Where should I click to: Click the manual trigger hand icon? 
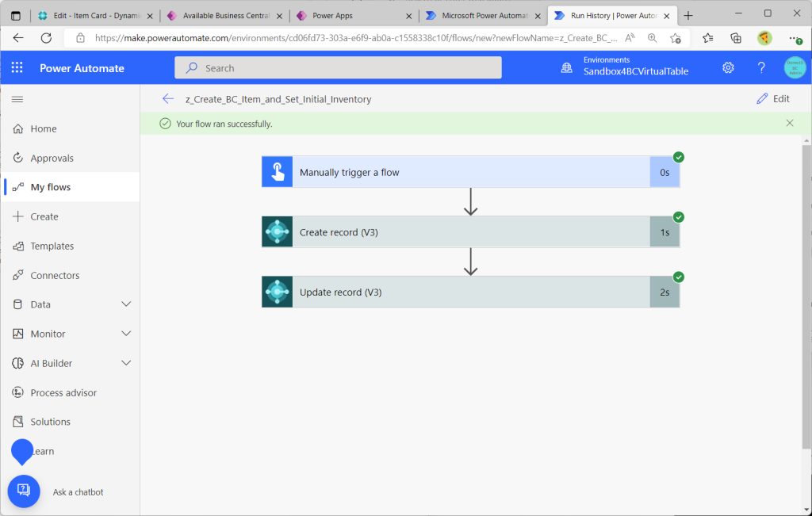pyautogui.click(x=277, y=172)
